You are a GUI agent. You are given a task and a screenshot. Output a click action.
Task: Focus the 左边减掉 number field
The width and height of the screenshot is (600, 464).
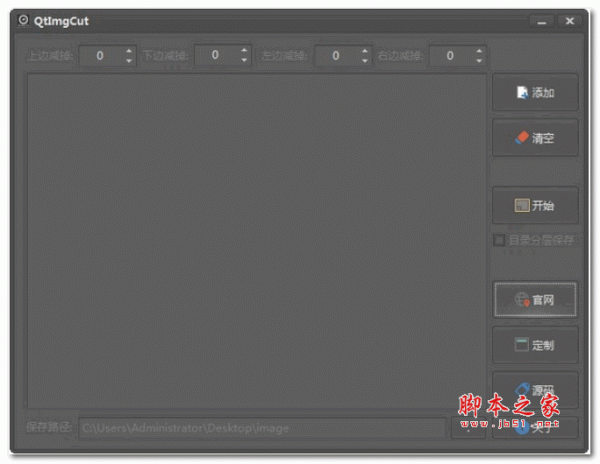[343, 56]
